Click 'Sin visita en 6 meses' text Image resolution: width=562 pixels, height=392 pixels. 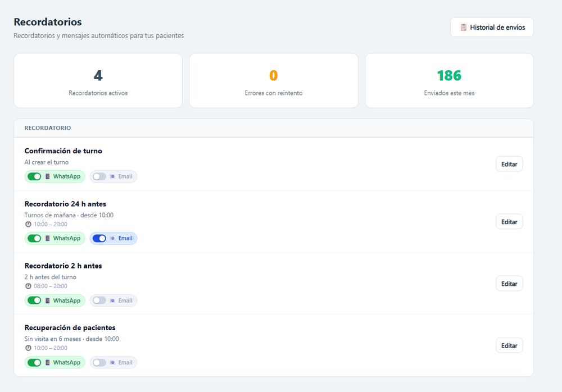(53, 339)
